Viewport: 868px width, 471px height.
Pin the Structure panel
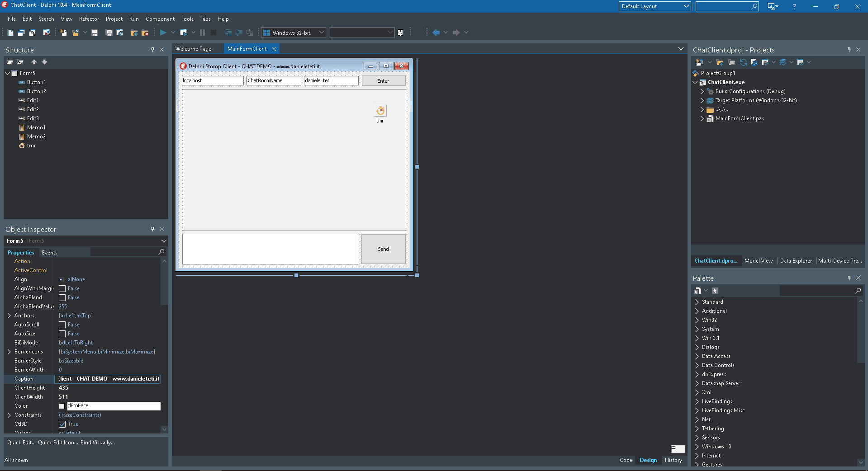click(153, 50)
